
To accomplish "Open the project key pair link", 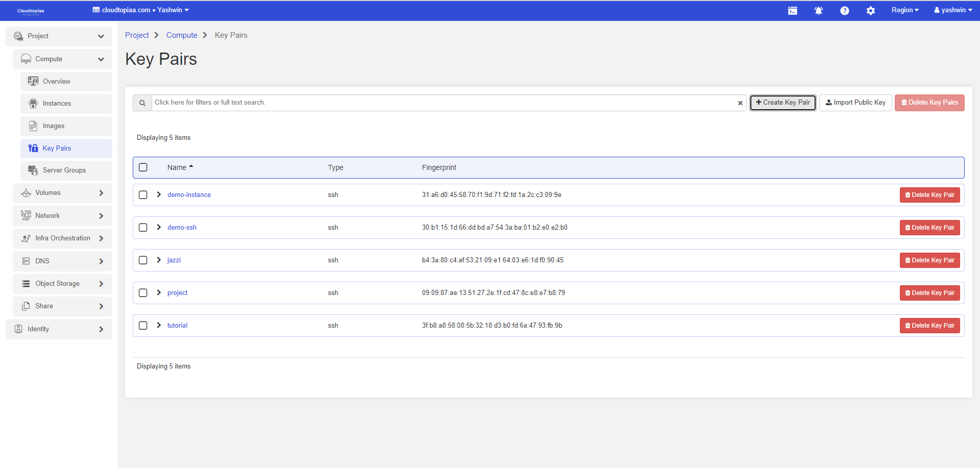I will 177,293.
